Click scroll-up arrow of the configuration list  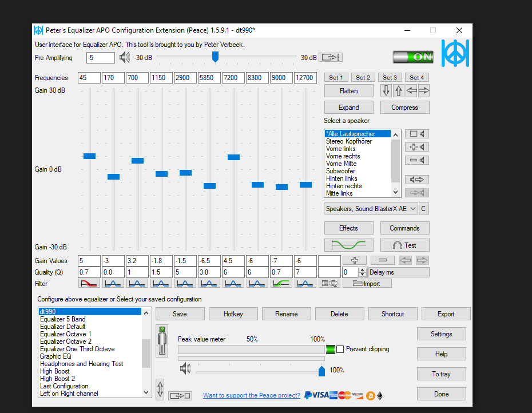pyautogui.click(x=146, y=313)
